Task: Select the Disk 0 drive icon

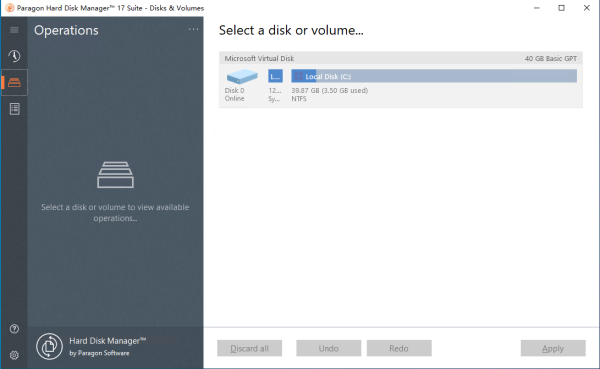Action: coord(242,77)
